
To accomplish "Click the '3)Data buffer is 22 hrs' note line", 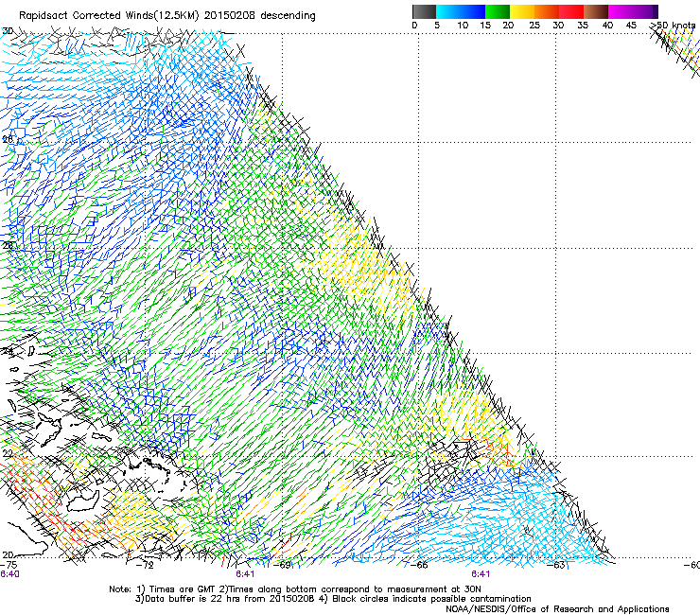I will coord(333,599).
